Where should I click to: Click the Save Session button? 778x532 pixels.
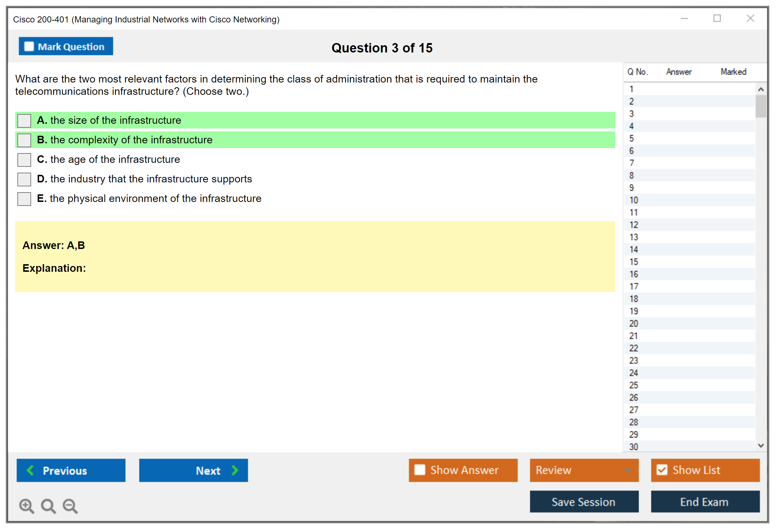pyautogui.click(x=584, y=502)
